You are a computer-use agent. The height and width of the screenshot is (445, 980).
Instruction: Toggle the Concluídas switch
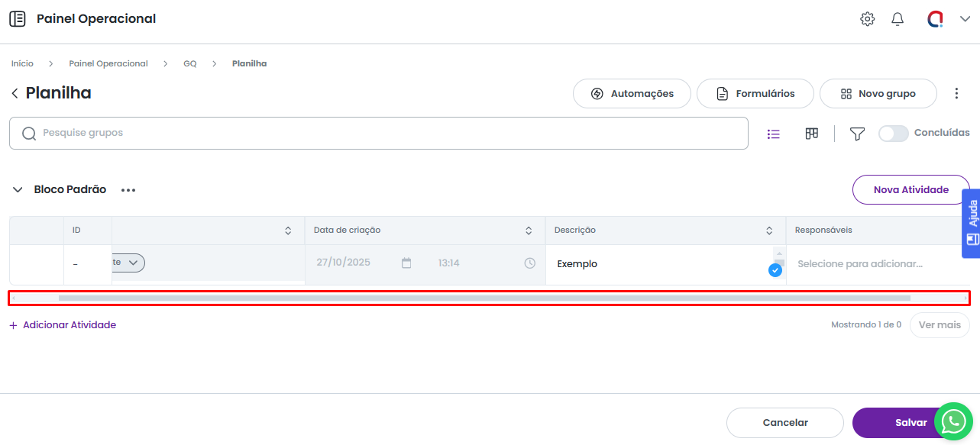click(x=893, y=134)
